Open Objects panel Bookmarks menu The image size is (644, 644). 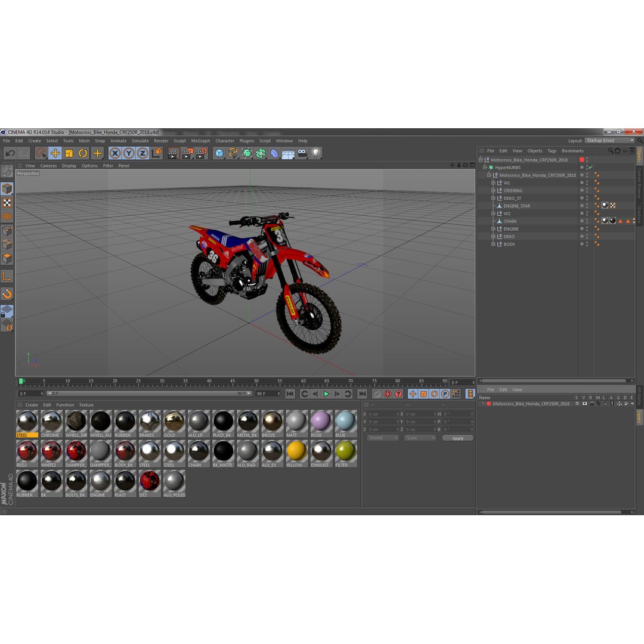[x=572, y=151]
